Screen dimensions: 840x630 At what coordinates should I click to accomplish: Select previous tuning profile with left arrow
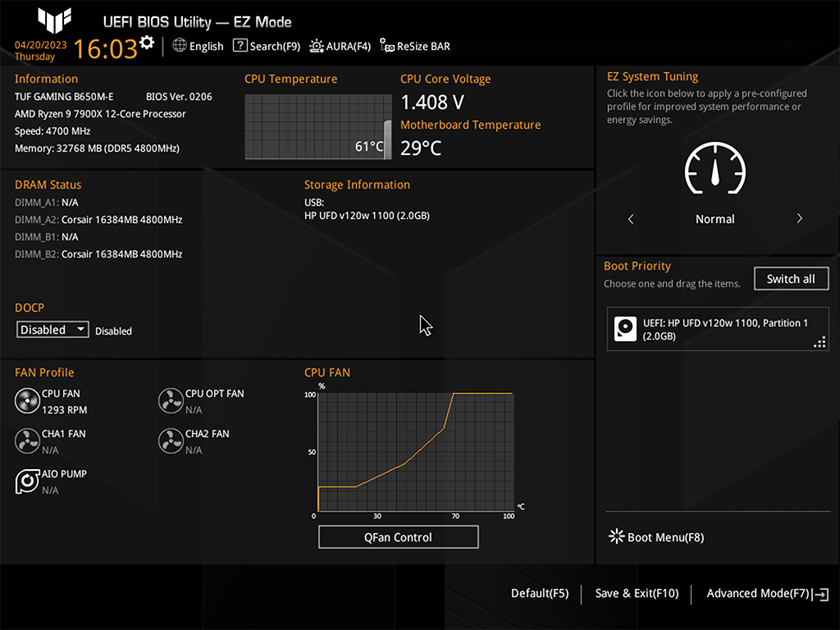[631, 218]
